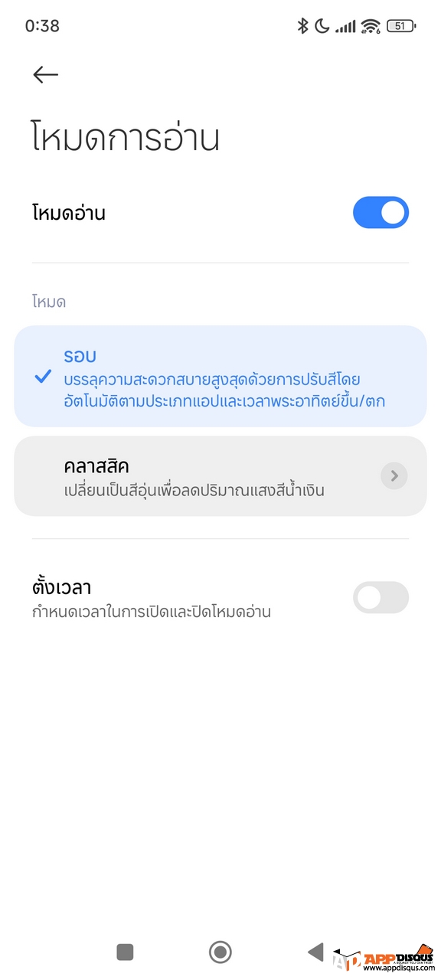This screenshot has height=980, width=441.
Task: Select the รอบ mode option
Action: 220,376
